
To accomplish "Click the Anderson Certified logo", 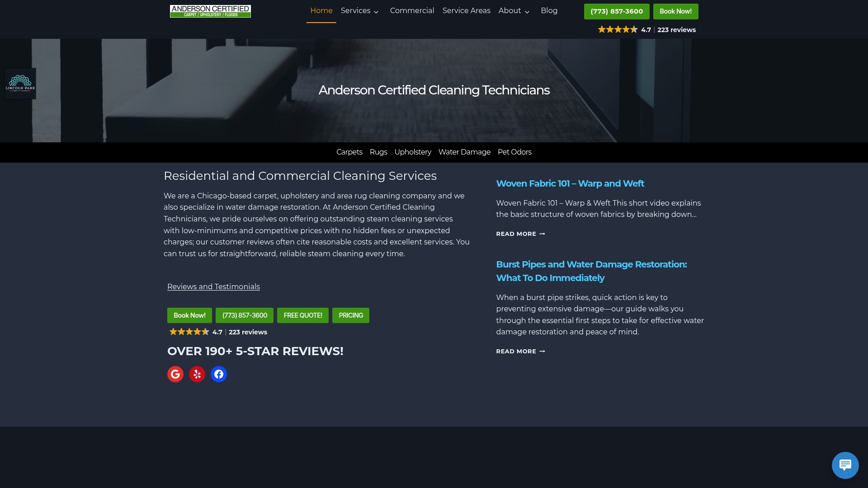I will click(x=210, y=11).
